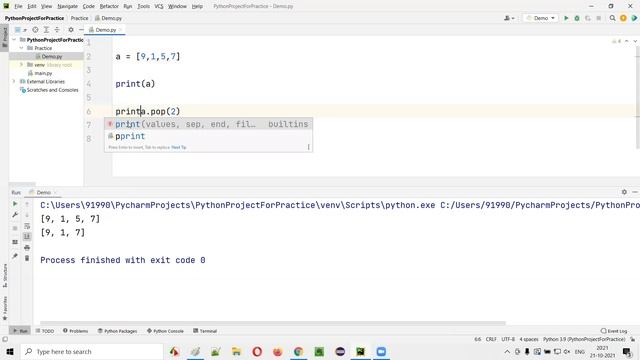Viewport: 640px width, 360px height.
Task: Open completion popup options dots
Action: pos(308,147)
